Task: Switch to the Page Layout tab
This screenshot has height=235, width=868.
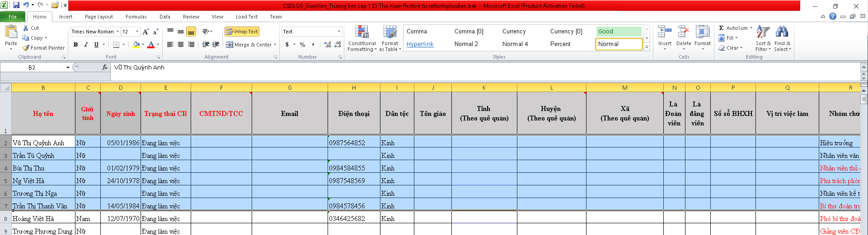Action: [99, 17]
